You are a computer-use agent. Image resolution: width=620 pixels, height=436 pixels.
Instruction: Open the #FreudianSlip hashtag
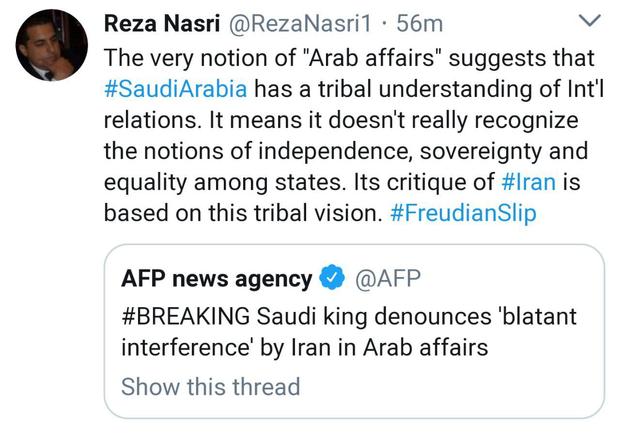tap(463, 213)
